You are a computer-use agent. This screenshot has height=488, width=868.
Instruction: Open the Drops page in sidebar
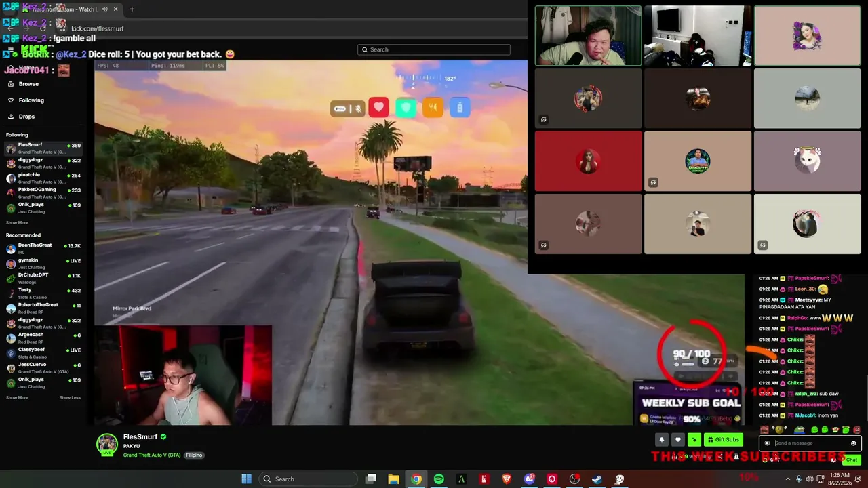point(26,117)
